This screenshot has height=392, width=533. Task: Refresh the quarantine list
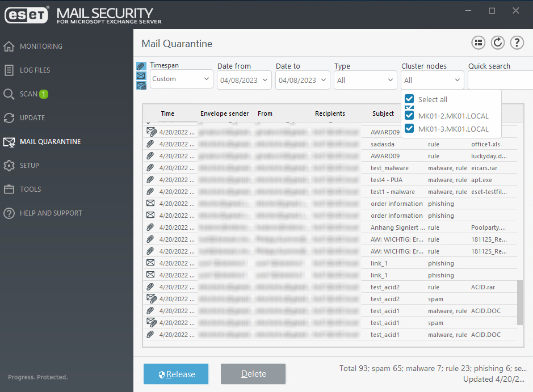[498, 43]
